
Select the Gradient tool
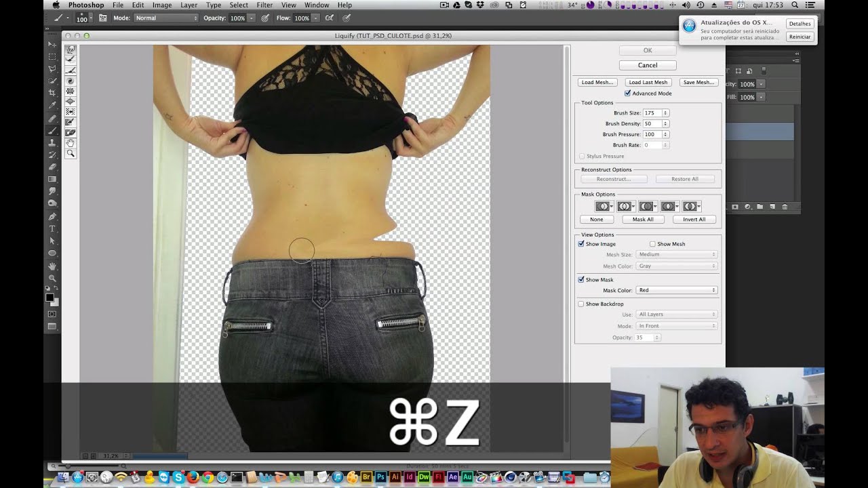pyautogui.click(x=52, y=179)
